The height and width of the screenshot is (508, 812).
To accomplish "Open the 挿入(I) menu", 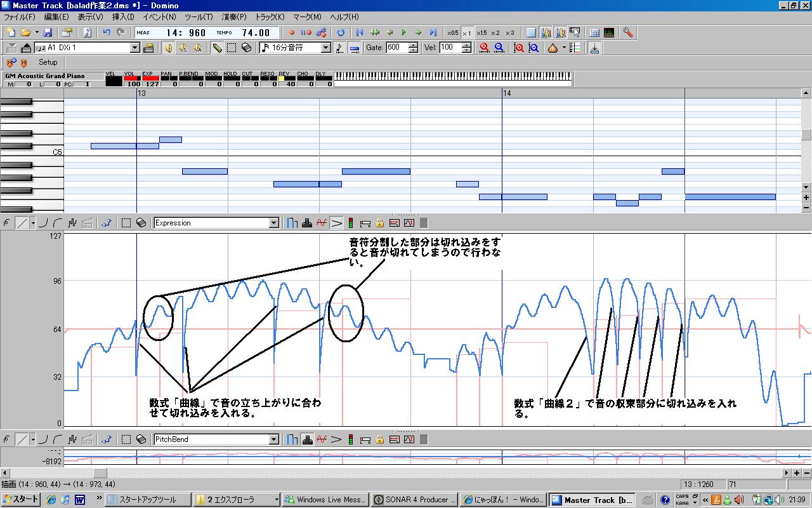I will 123,17.
